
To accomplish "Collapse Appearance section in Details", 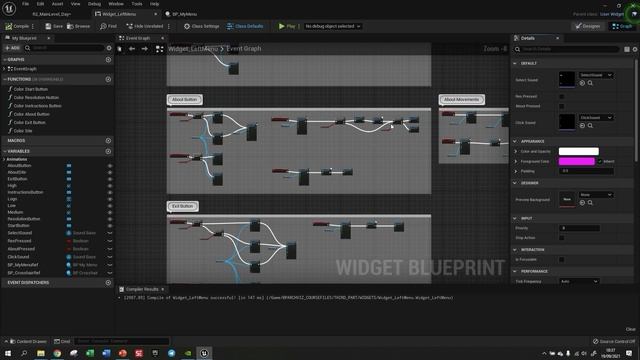I will coord(515,141).
